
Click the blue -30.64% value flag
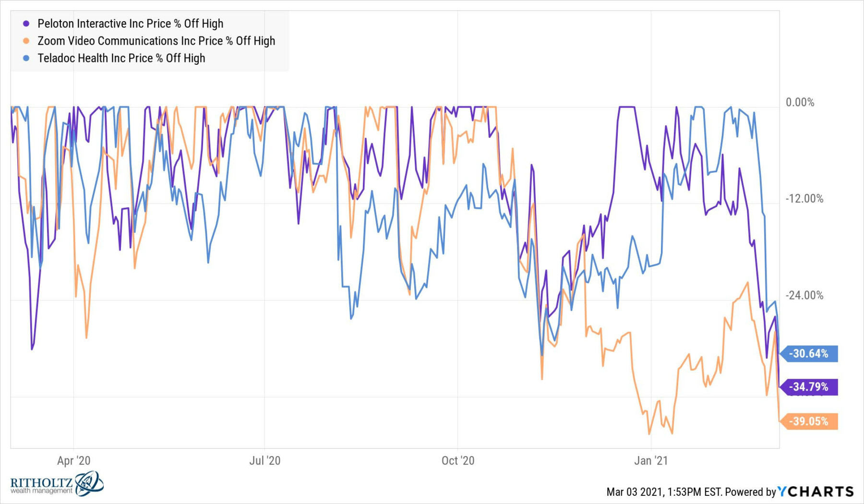pos(809,354)
